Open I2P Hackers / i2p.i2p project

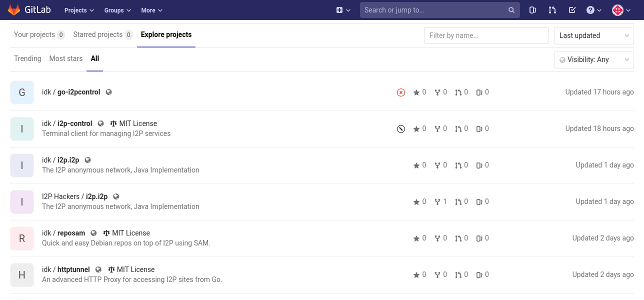74,196
